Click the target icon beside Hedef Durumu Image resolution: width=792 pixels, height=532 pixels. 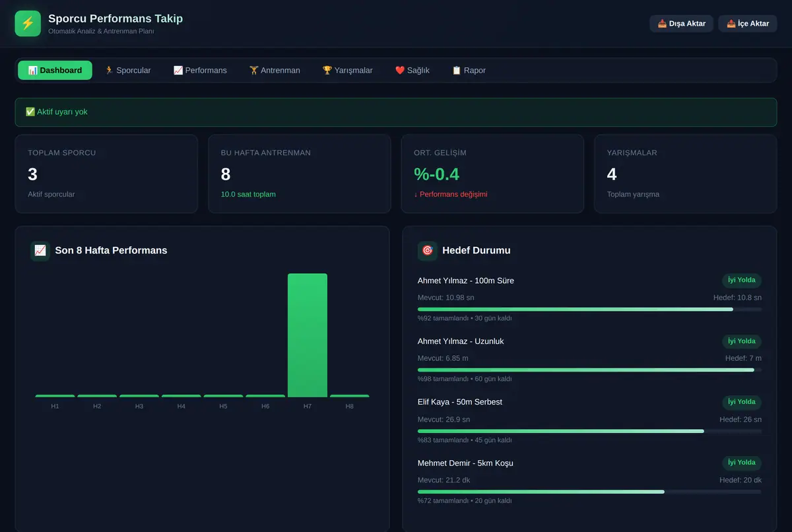(x=428, y=251)
